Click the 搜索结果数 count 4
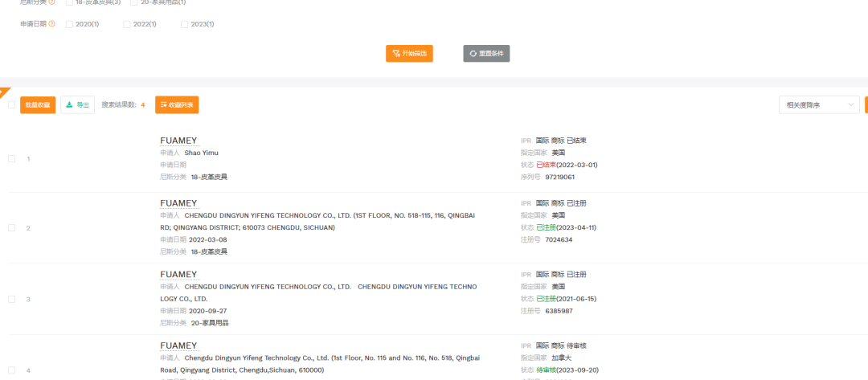 click(143, 104)
